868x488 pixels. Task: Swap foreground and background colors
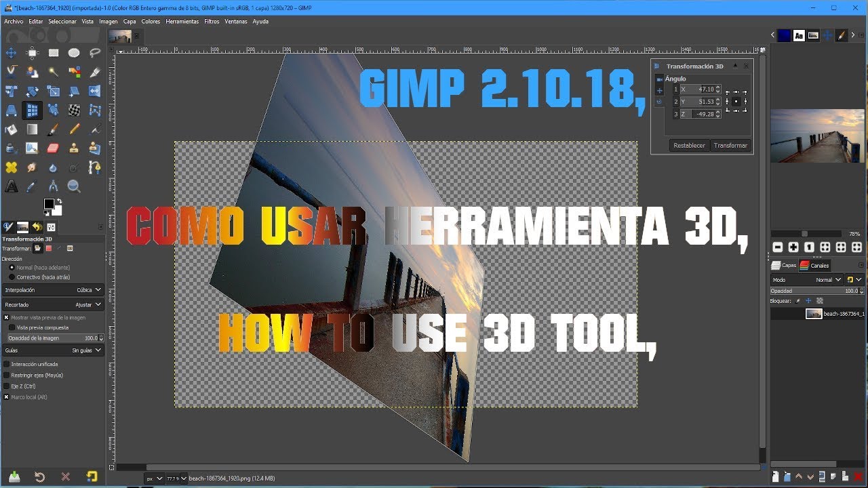(59, 201)
